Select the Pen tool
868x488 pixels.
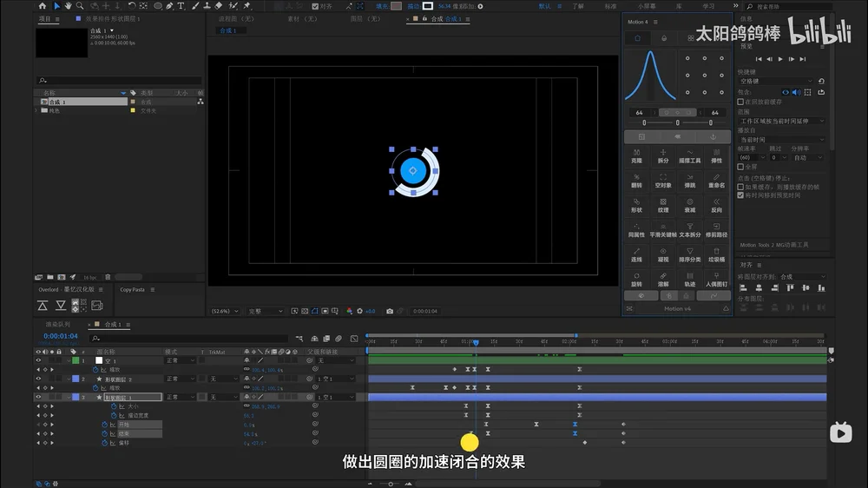pos(169,6)
